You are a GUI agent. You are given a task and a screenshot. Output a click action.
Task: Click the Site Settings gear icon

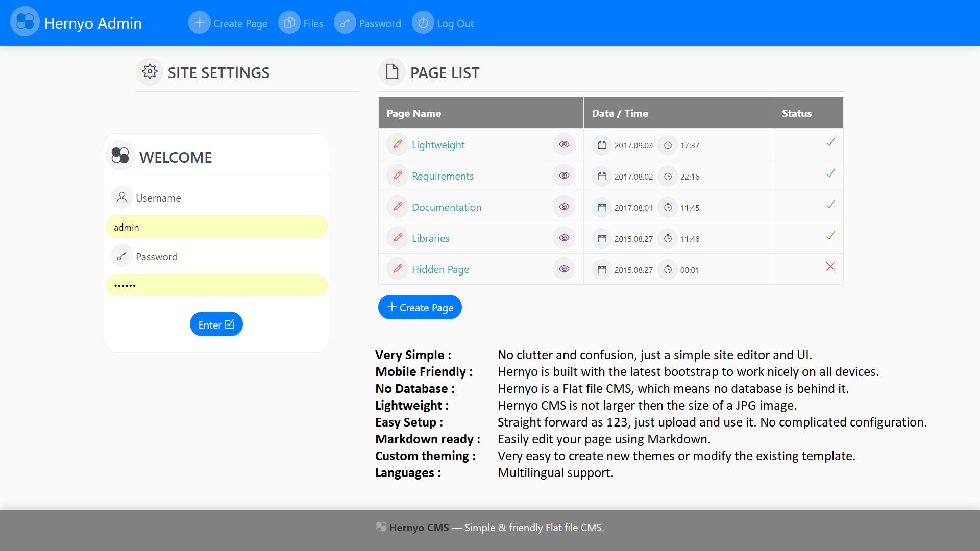click(x=150, y=72)
